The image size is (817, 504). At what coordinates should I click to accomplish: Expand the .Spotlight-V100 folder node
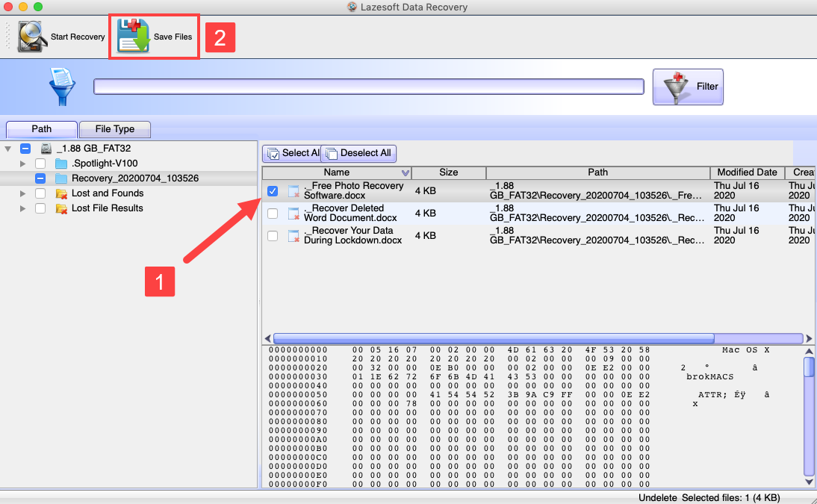tap(22, 164)
